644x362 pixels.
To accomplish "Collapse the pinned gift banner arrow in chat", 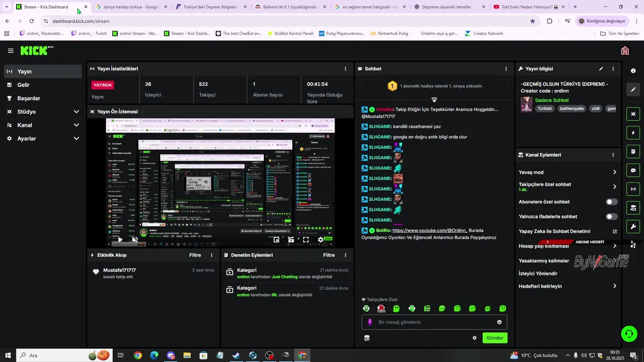I will 434,100.
